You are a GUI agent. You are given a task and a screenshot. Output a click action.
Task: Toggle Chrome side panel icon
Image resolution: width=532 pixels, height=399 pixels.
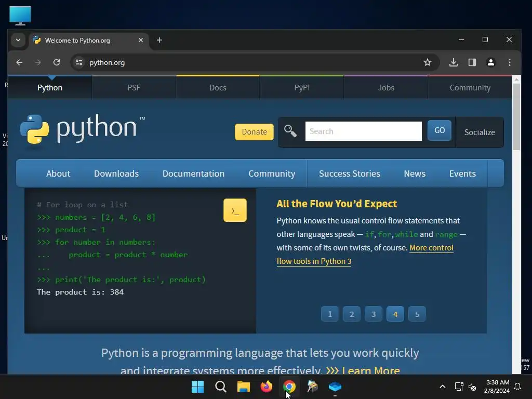(x=472, y=62)
